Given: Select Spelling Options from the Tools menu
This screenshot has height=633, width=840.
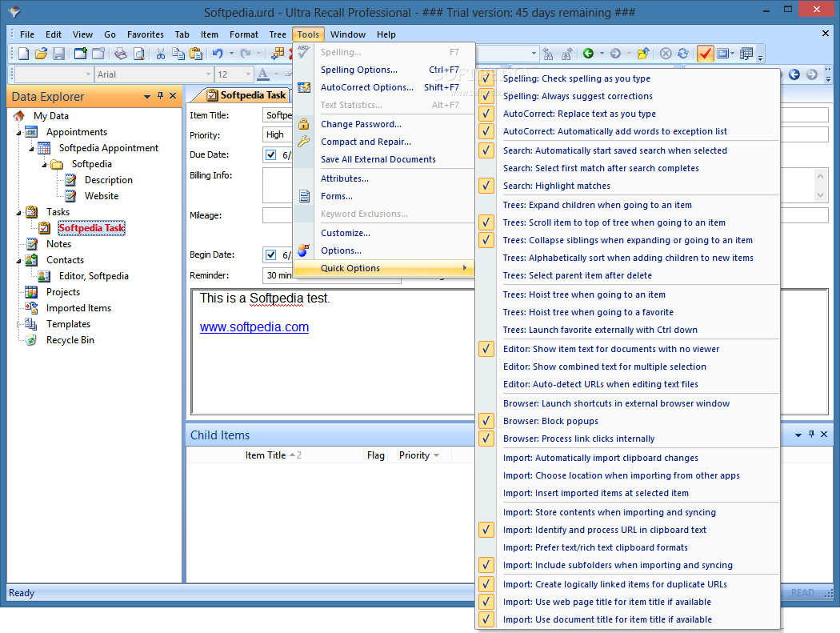Looking at the screenshot, I should 383,70.
